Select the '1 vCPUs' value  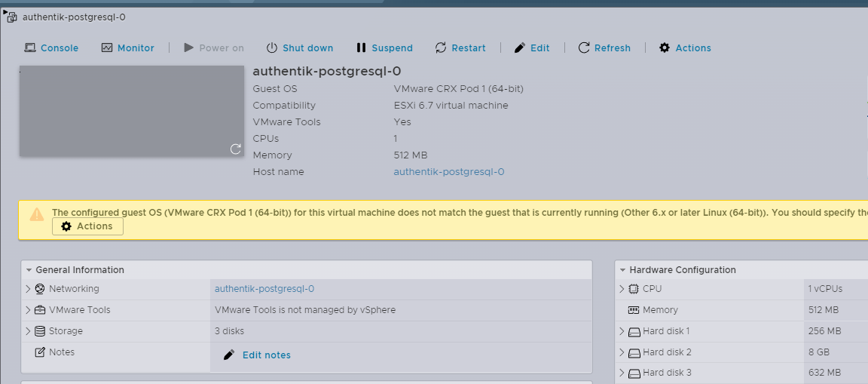click(825, 289)
